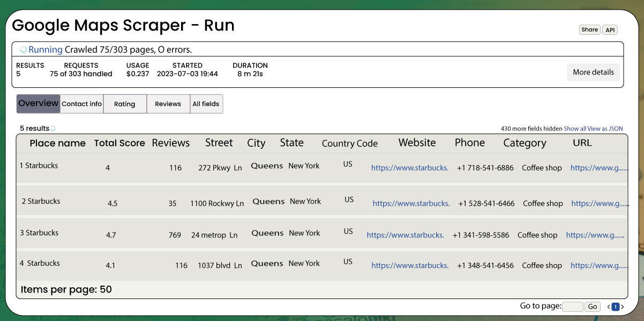
Task: Select page number 1 in pagination
Action: (616, 307)
